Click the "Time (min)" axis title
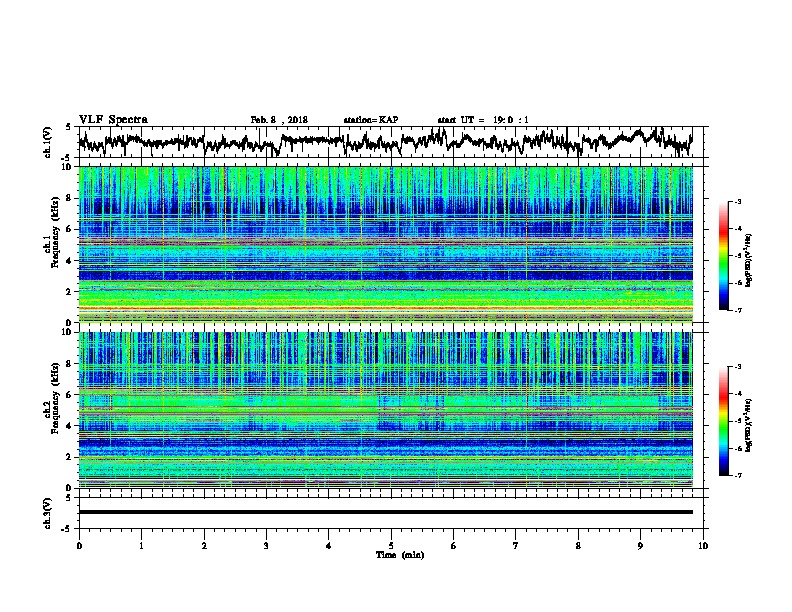 tap(400, 555)
